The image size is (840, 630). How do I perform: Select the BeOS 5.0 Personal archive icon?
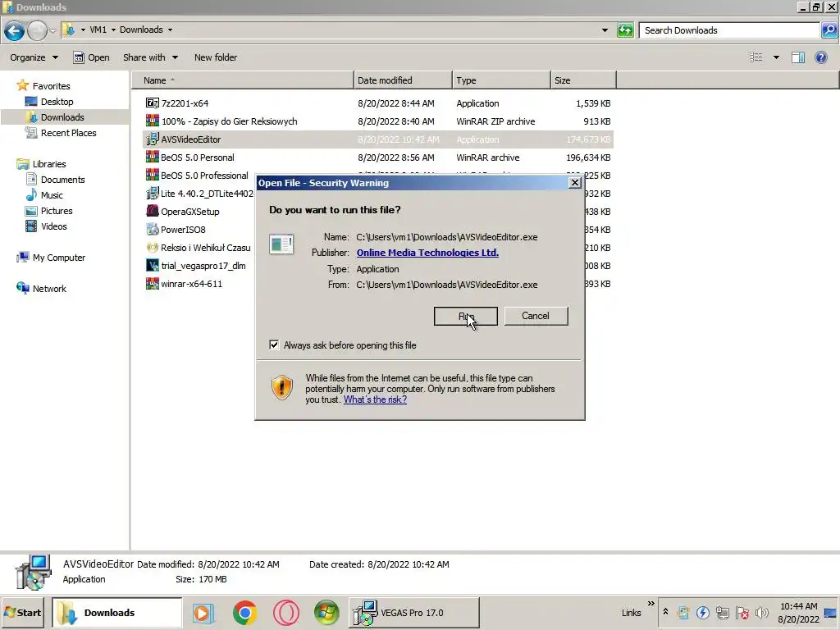tap(152, 157)
